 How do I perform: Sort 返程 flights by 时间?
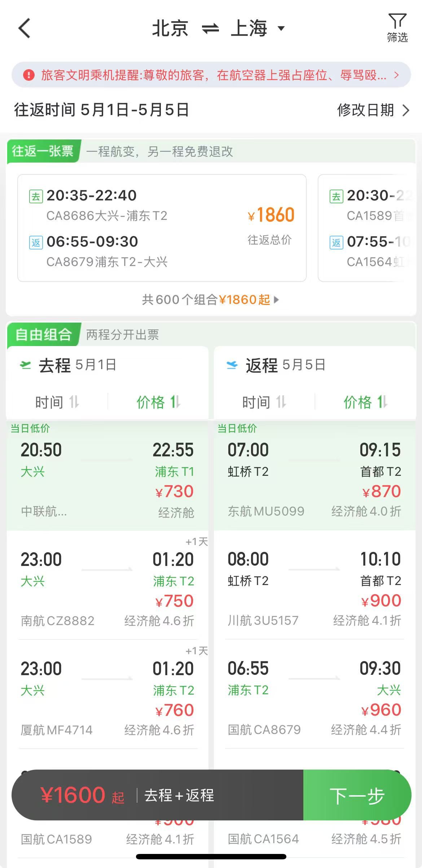264,402
